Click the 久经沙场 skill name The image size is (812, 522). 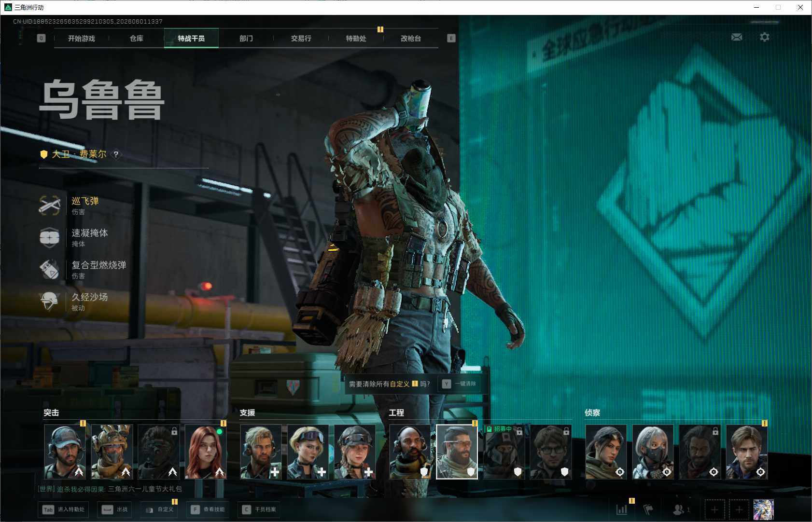tap(90, 297)
